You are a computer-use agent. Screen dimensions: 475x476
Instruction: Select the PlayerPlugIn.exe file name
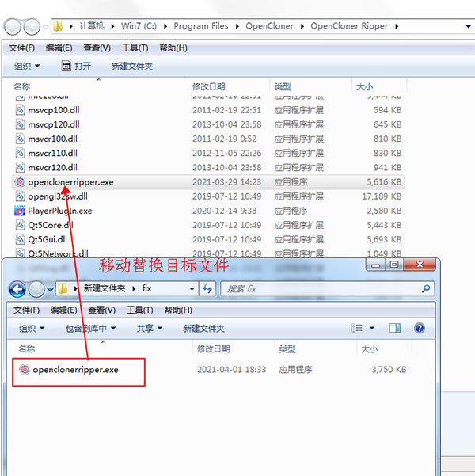[60, 211]
